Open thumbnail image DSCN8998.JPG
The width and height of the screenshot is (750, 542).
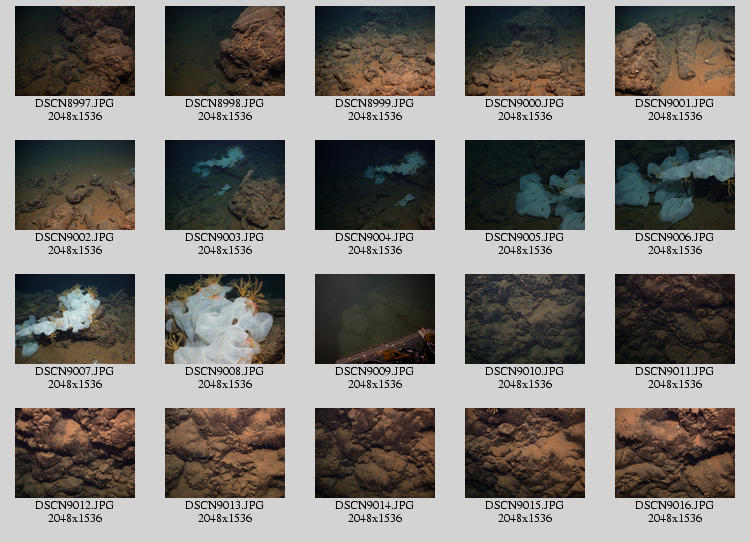(225, 51)
